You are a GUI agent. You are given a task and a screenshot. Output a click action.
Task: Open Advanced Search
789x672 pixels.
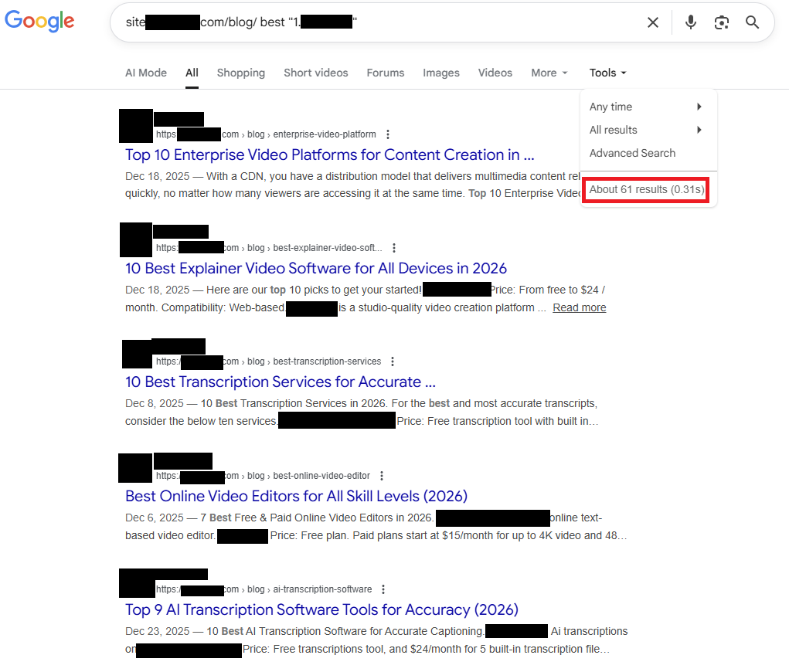(x=632, y=153)
